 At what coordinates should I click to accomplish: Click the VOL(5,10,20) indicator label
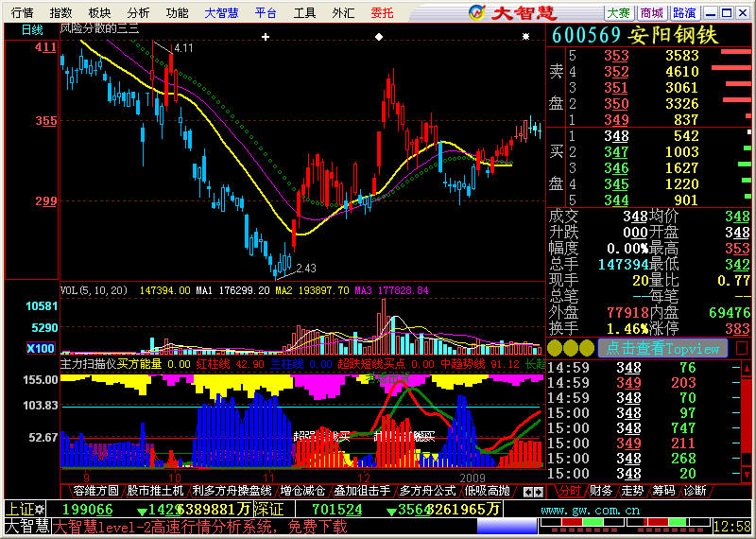(x=94, y=290)
